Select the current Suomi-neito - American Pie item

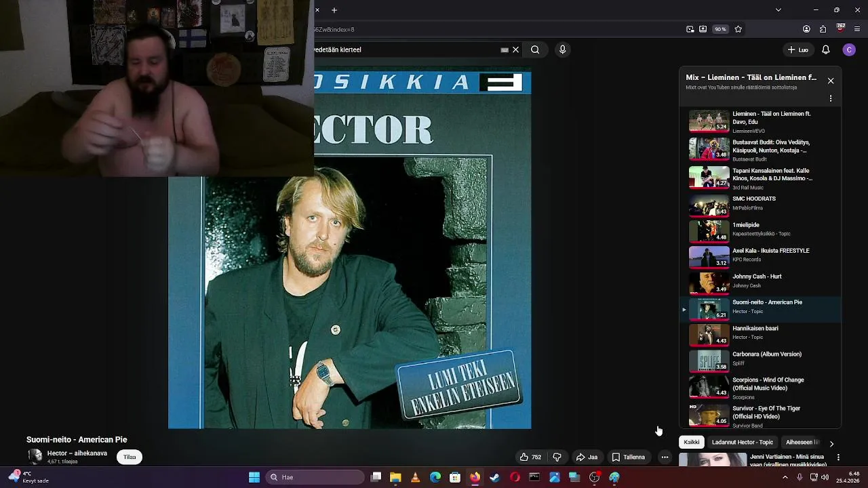pyautogui.click(x=760, y=308)
